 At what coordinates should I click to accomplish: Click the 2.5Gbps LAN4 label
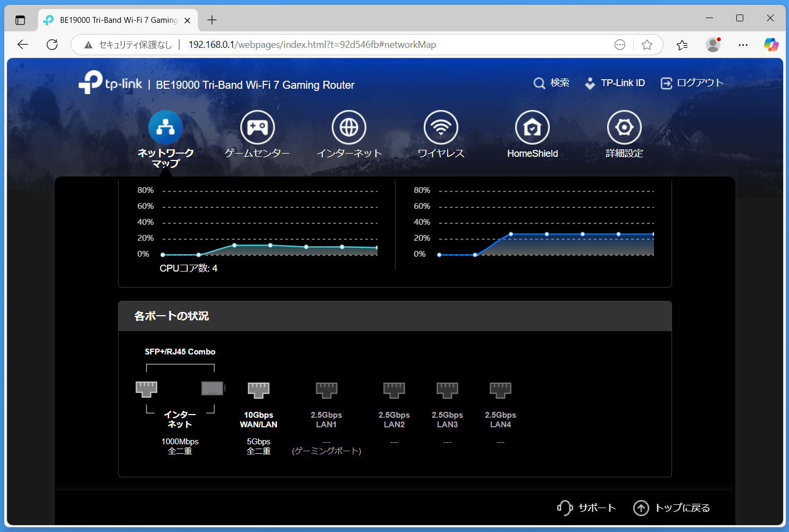500,420
